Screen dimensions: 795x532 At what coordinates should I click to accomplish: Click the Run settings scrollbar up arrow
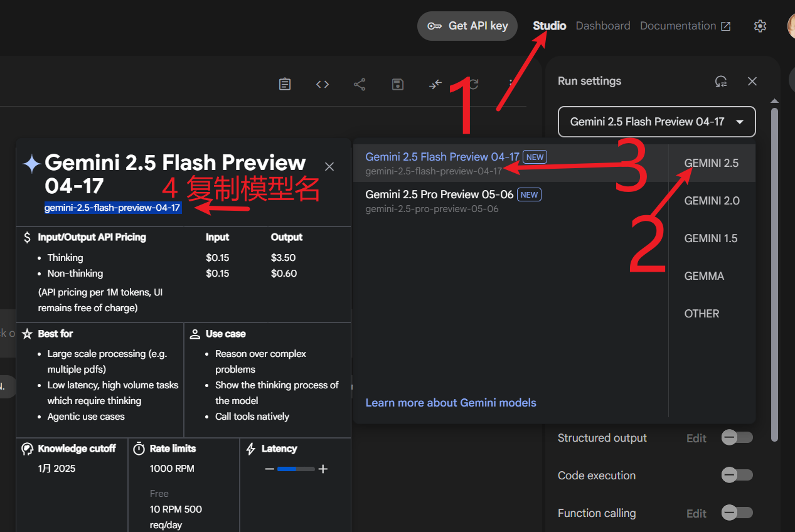coord(774,102)
